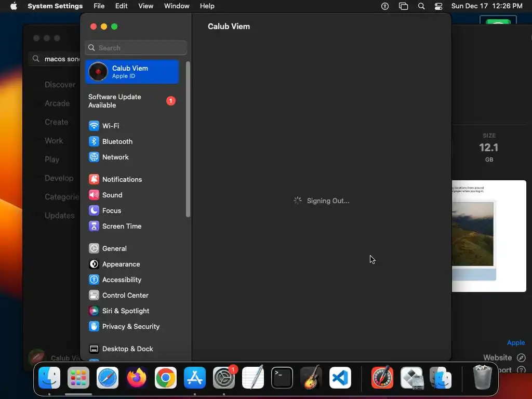
Task: Select the Network globe icon
Action: pos(94,157)
